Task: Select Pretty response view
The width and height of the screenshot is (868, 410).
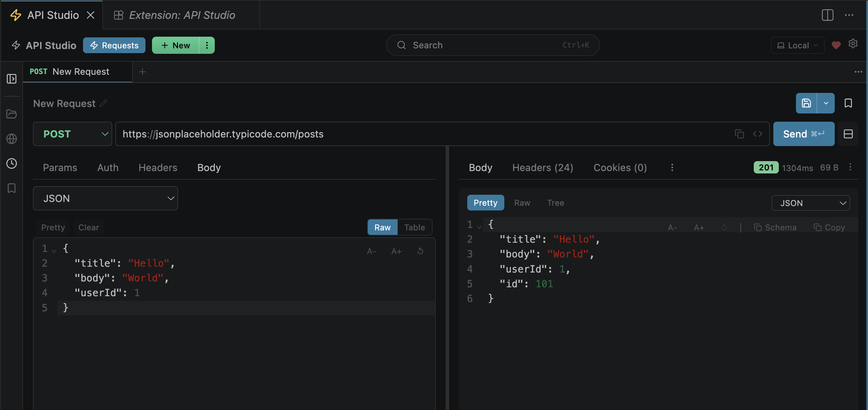Action: click(x=485, y=203)
